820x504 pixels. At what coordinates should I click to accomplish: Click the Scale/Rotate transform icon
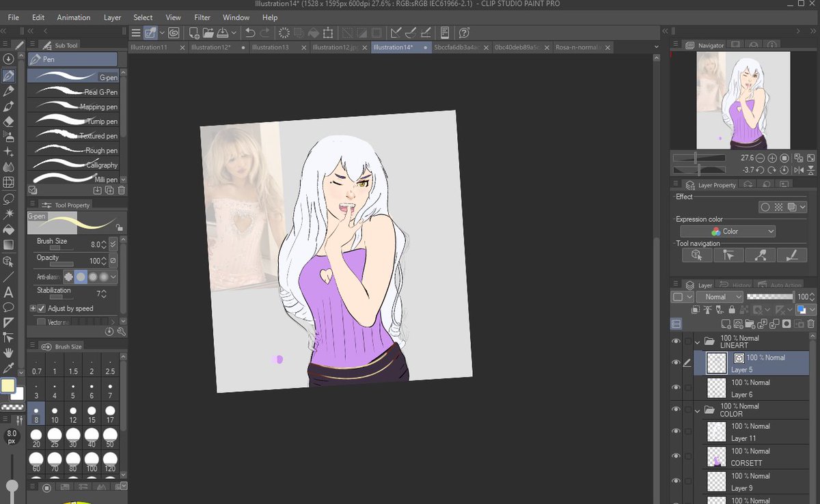[328, 32]
